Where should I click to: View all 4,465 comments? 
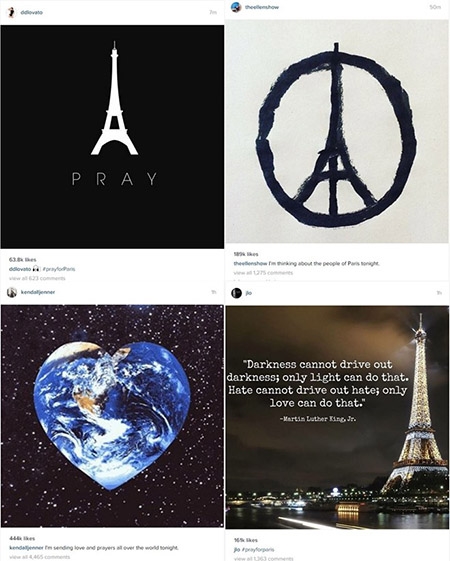click(x=39, y=557)
